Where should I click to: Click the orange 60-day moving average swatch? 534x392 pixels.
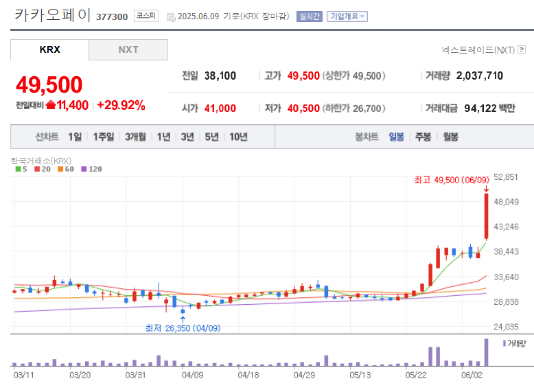[60, 169]
